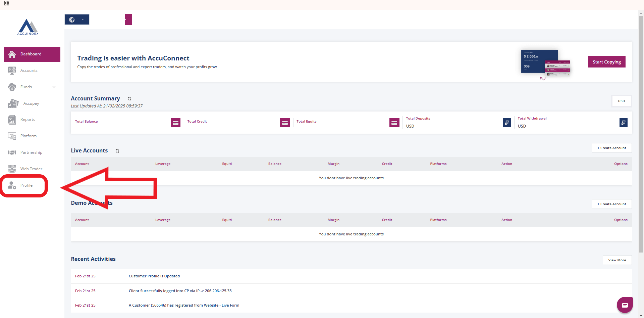Screen dimensions: 644x318
Task: Click View More in Recent Activities
Action: point(617,260)
